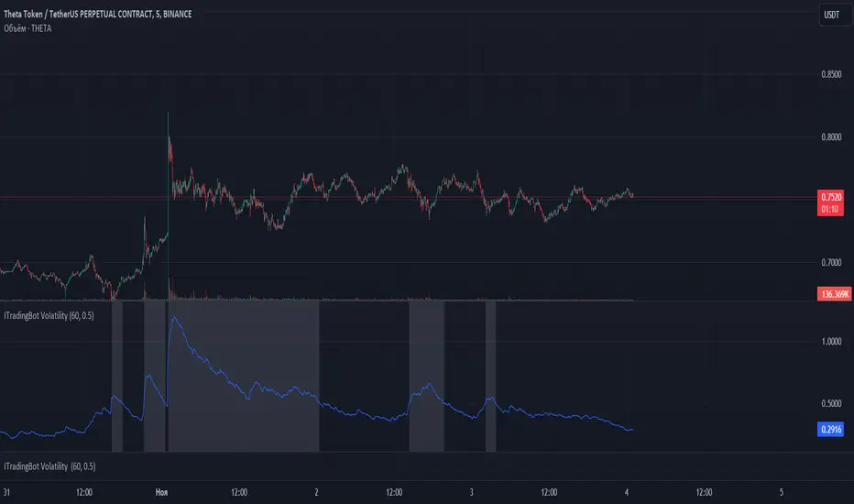Image resolution: width=854 pixels, height=504 pixels.
Task: Click the 0.7520 current price label
Action: pos(830,197)
